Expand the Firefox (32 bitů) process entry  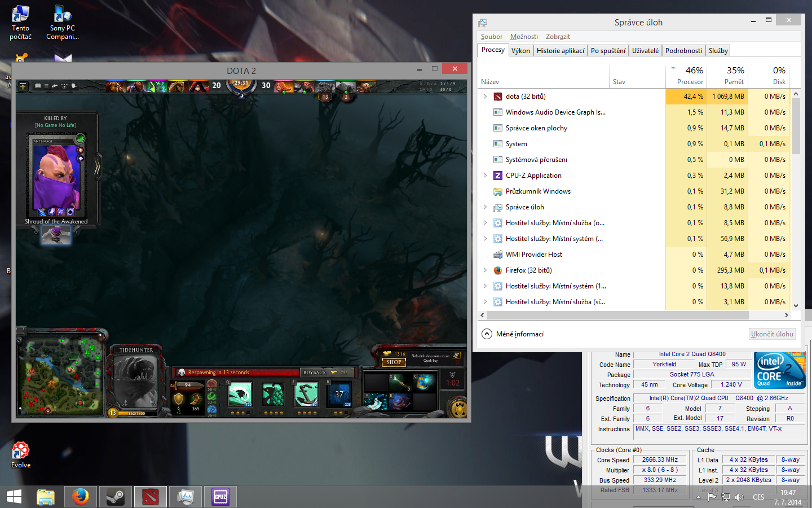[485, 270]
